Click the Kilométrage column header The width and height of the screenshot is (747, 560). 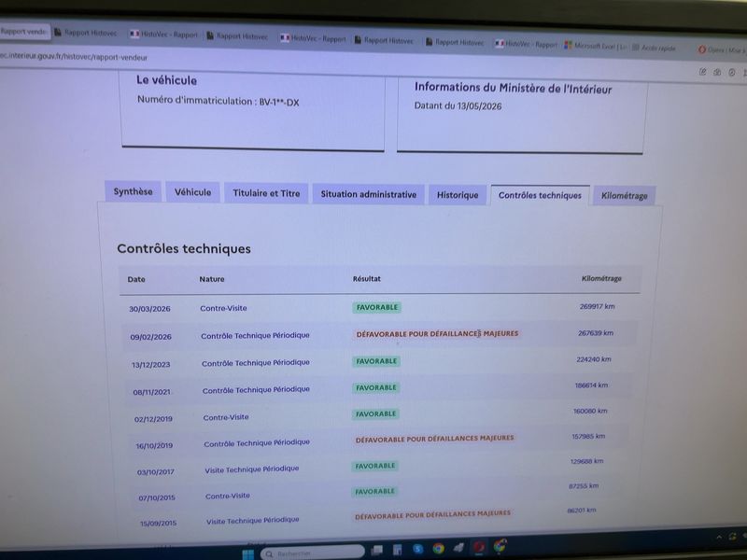click(x=601, y=278)
